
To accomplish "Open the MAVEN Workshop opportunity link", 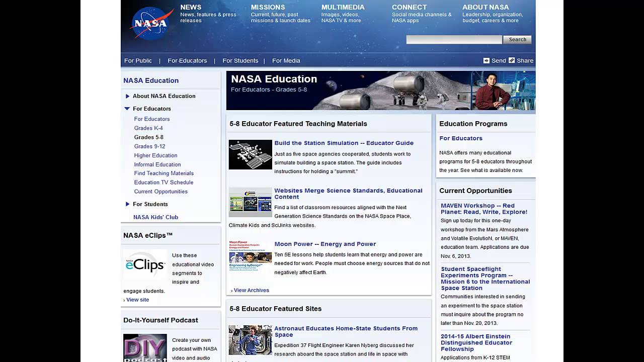I will (x=484, y=209).
